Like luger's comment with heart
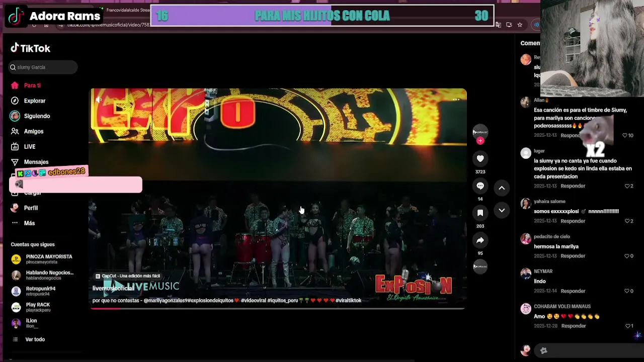644x362 pixels. pyautogui.click(x=627, y=186)
